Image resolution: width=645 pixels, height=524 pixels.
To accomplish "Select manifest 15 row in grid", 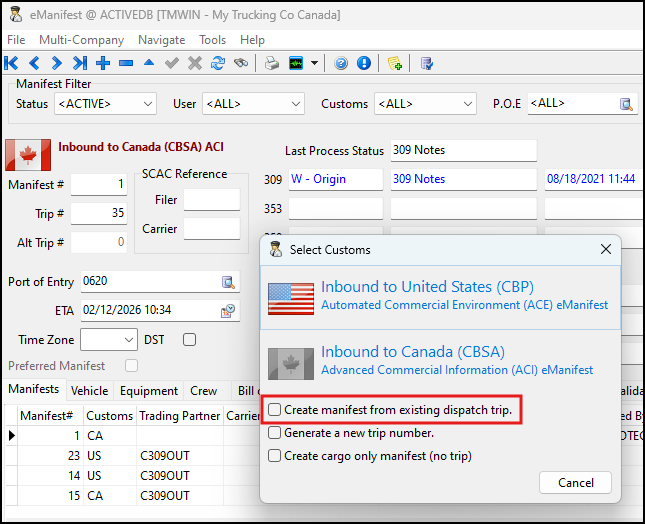I will [134, 495].
